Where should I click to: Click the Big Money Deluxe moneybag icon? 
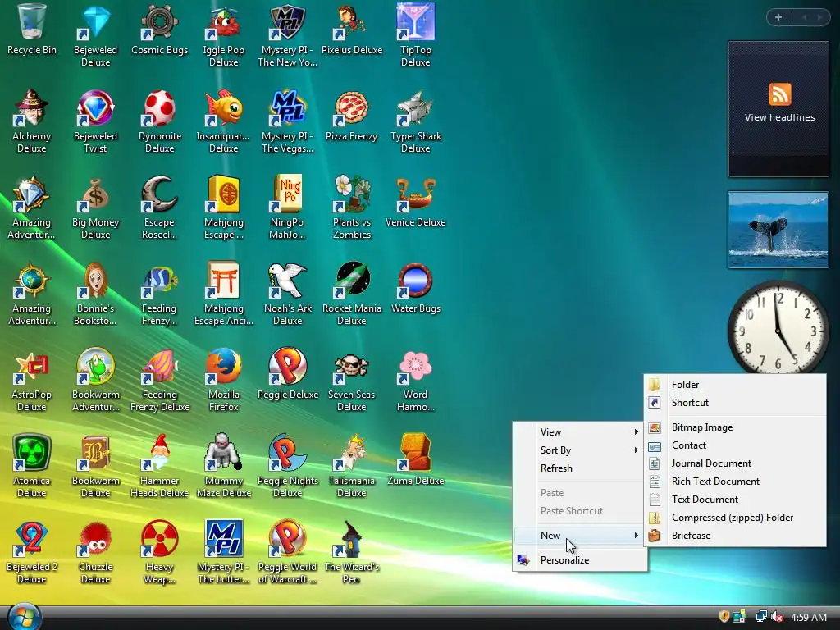95,194
